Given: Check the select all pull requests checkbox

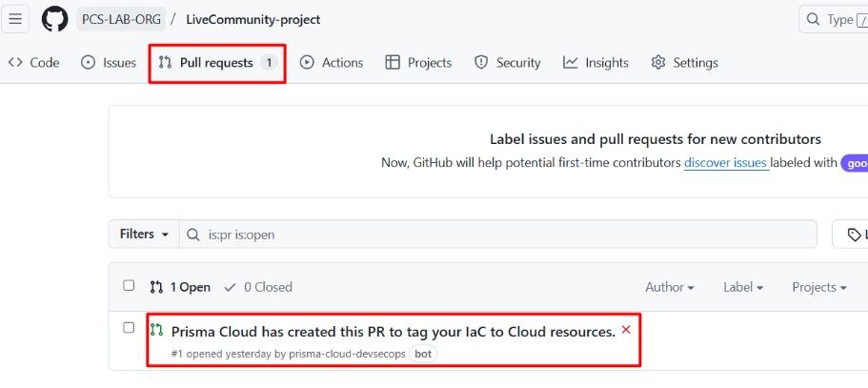Looking at the screenshot, I should click(x=129, y=286).
